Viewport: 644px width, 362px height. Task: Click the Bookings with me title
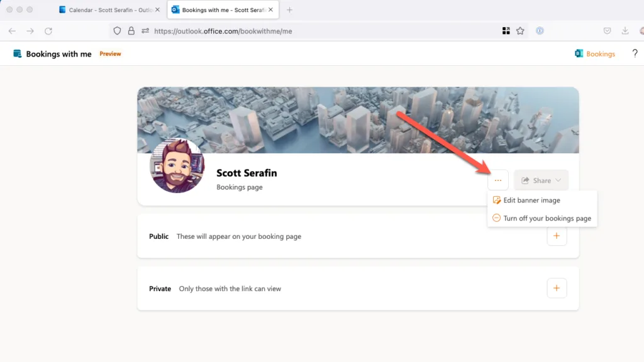(58, 54)
